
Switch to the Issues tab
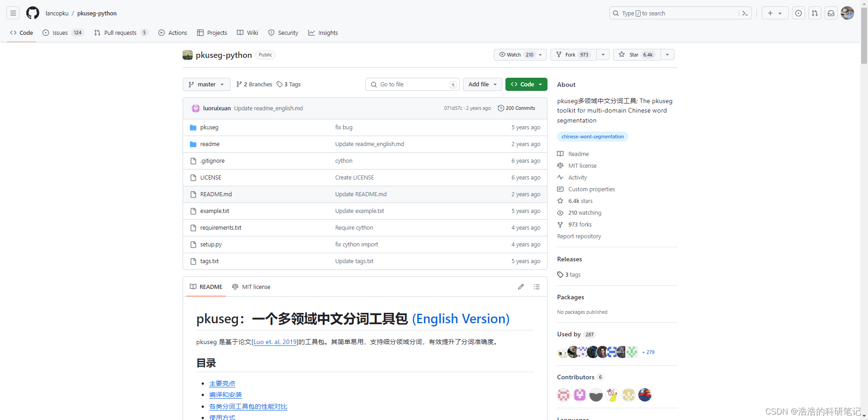pos(63,33)
